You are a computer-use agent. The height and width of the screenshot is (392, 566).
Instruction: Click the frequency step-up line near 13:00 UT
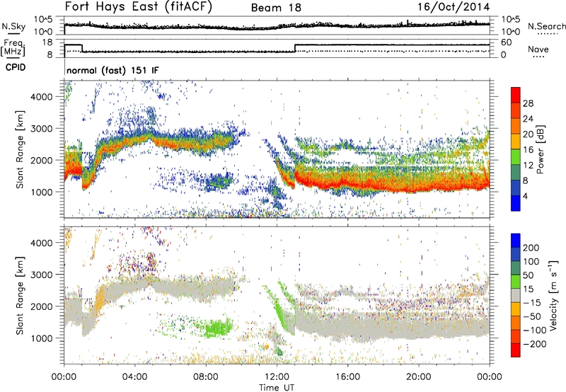(295, 48)
